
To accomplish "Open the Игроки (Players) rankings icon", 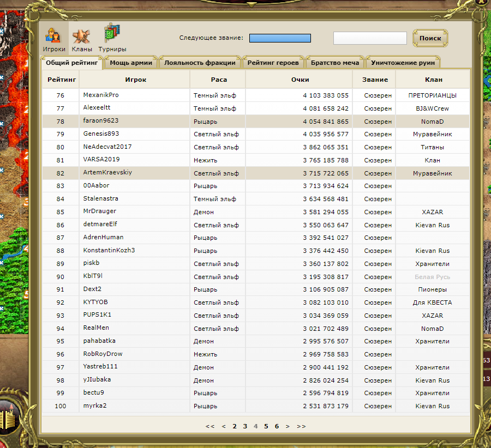I will coord(54,37).
